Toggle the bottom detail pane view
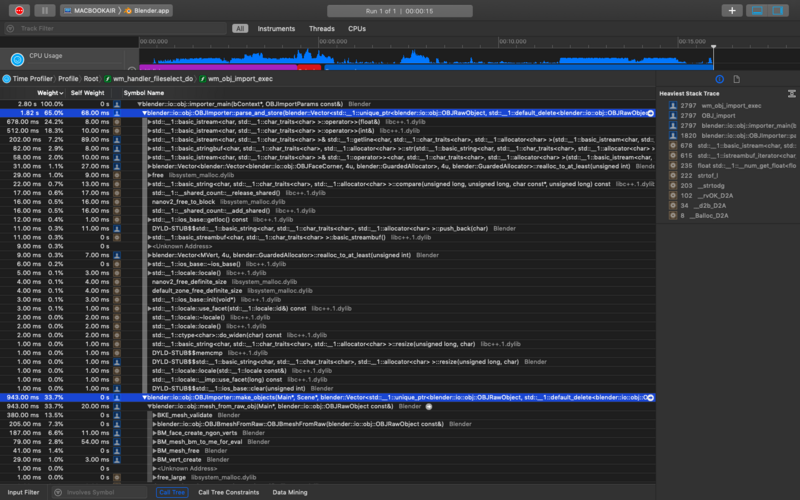Screen dimensions: 800x500 [757, 10]
